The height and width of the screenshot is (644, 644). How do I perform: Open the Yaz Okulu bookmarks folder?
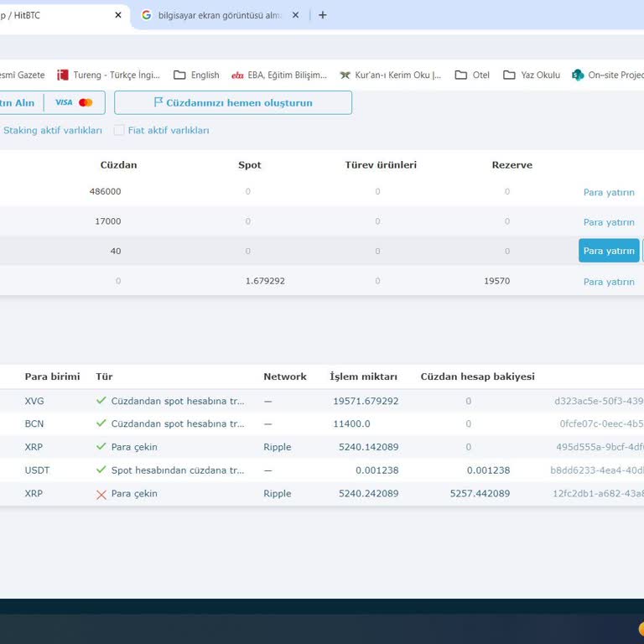(x=531, y=75)
